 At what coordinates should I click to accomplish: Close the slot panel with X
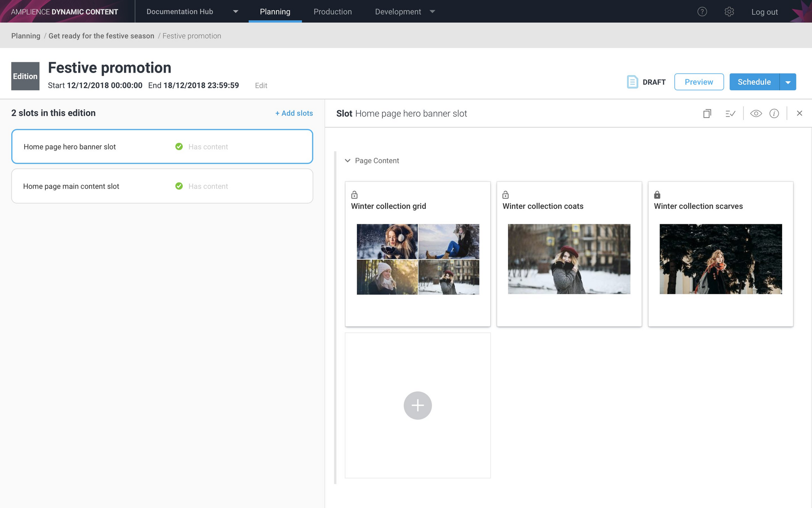799,113
